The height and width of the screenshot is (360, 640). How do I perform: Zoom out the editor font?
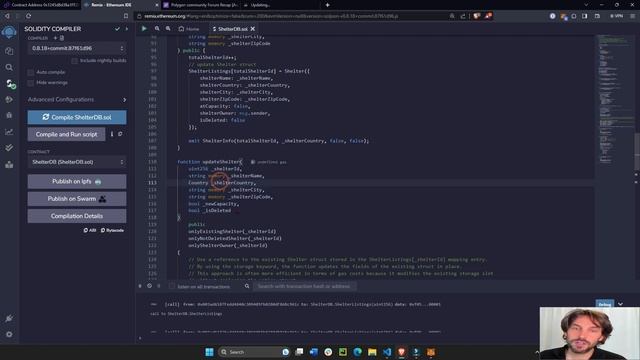tap(157, 29)
